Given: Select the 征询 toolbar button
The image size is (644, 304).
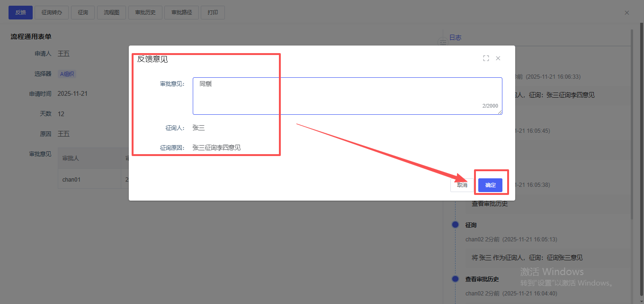Looking at the screenshot, I should click(x=83, y=13).
